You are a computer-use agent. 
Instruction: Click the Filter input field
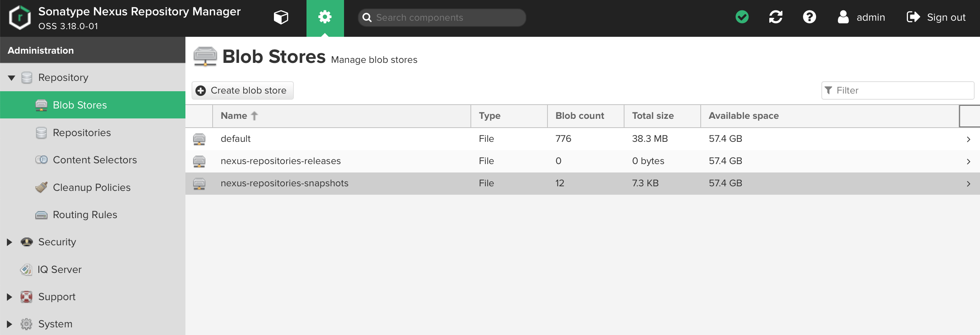pyautogui.click(x=898, y=90)
